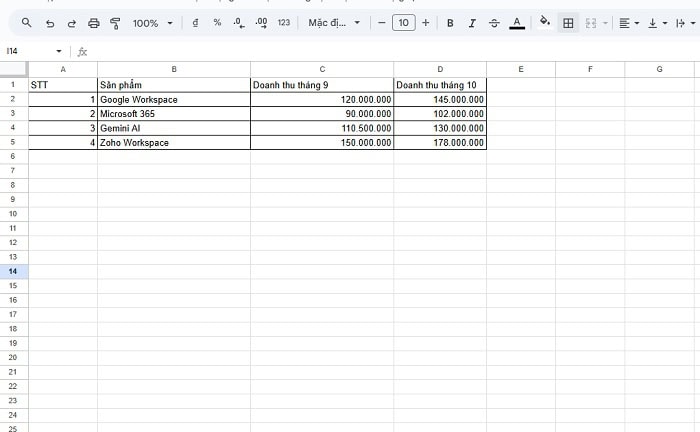Viewport: 700px width, 432px height.
Task: Select the cell with 90.000.000
Action: [322, 114]
